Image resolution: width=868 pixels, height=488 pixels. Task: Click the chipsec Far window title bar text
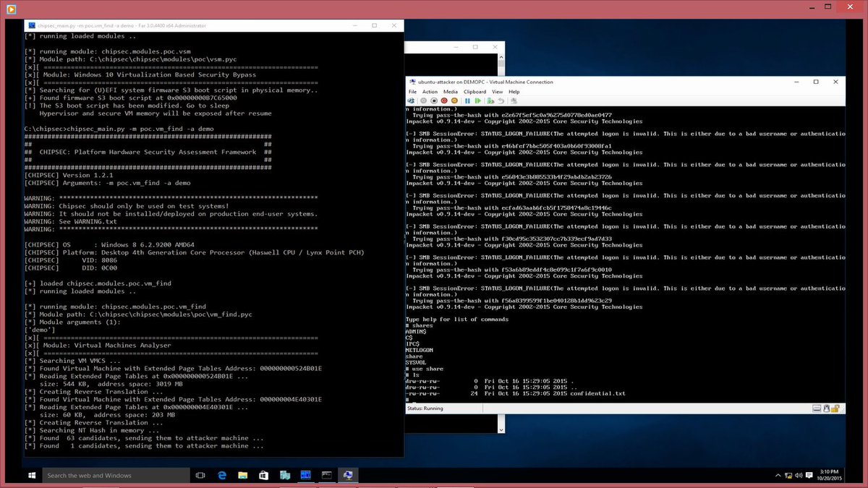pyautogui.click(x=122, y=25)
